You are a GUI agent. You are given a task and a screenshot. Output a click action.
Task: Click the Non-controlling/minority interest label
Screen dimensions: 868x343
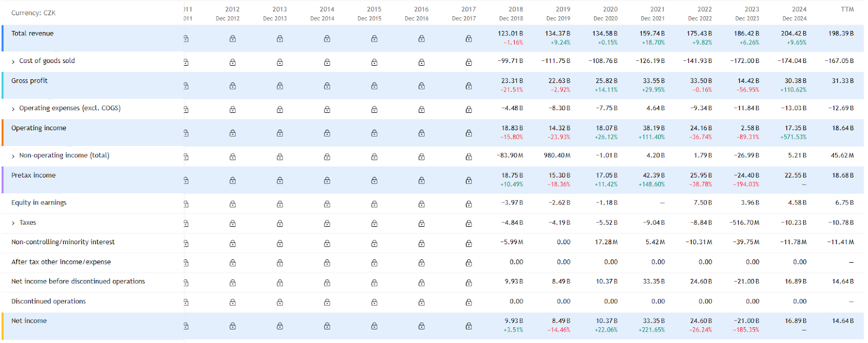click(63, 242)
